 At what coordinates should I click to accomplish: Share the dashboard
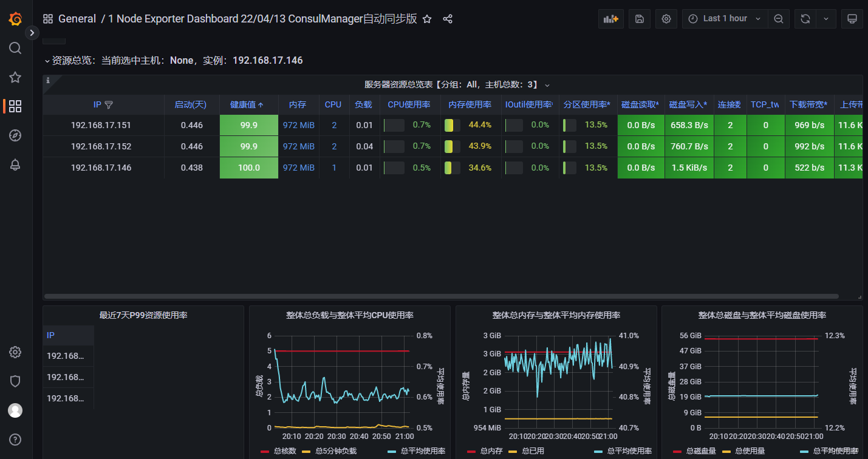[448, 19]
